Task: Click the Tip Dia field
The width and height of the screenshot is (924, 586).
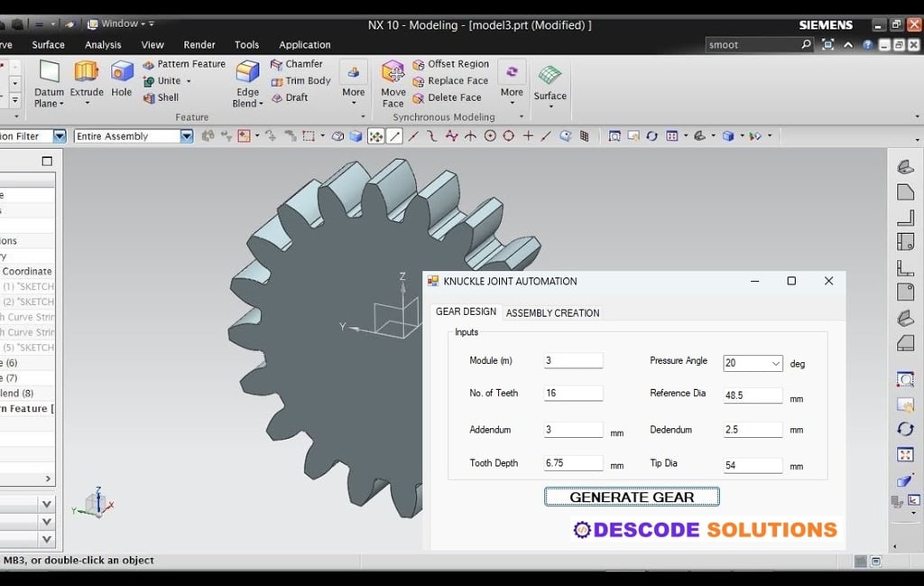Action: (x=753, y=465)
